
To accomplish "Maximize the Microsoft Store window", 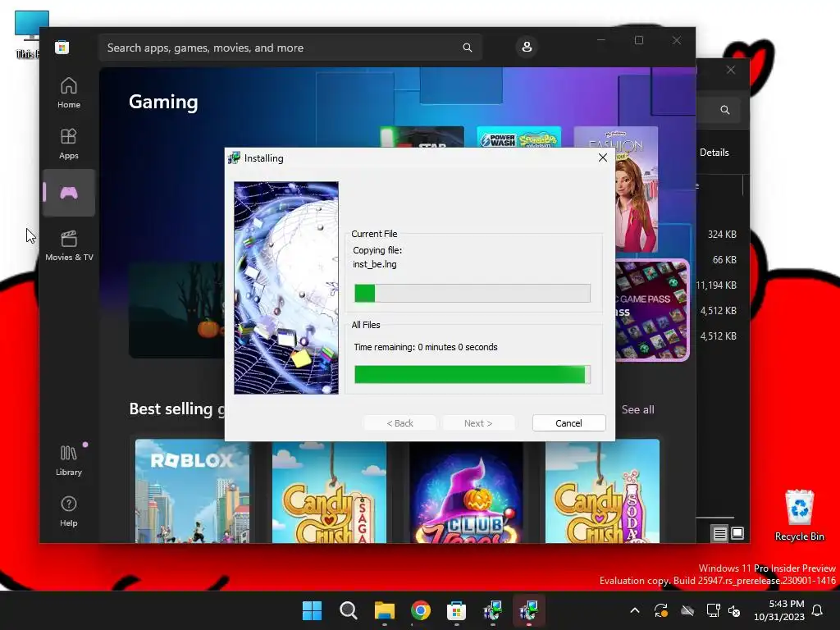I will (638, 40).
